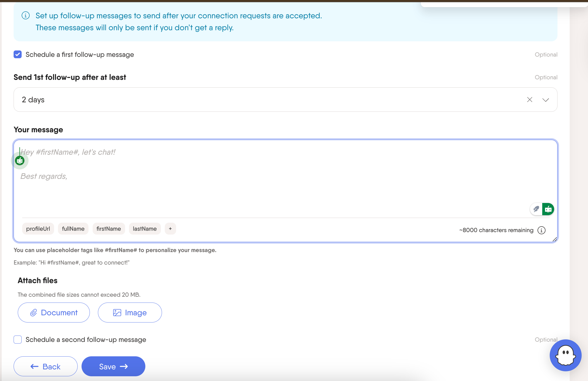
Task: Clear the 2 days selection with X
Action: (x=529, y=100)
